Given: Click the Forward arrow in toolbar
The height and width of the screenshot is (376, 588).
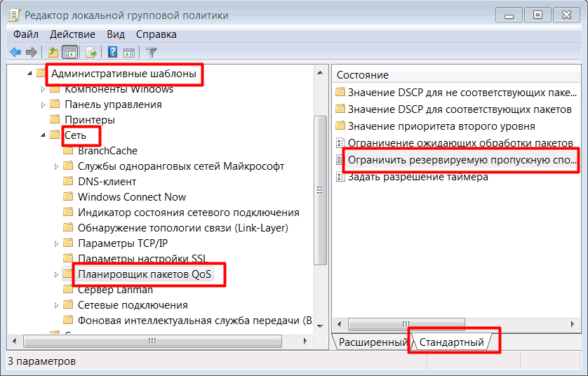Looking at the screenshot, I should [31, 53].
